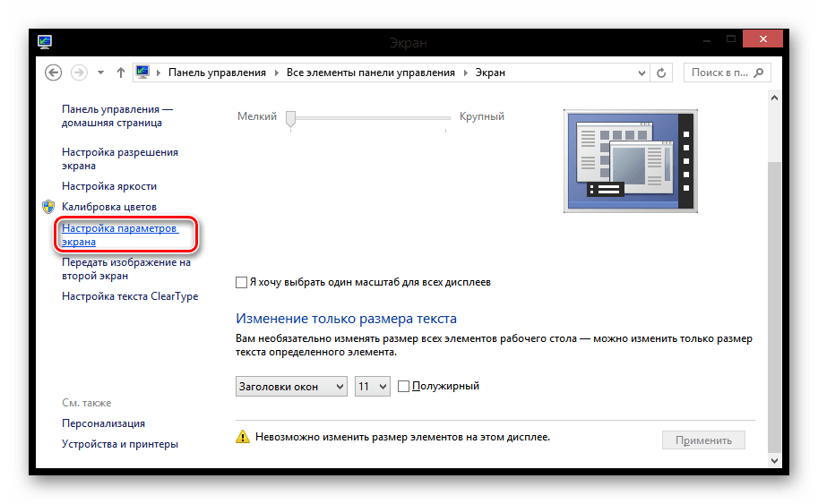Click the monitor icon in address bar
Viewport: 818px width, 504px height.
[142, 73]
